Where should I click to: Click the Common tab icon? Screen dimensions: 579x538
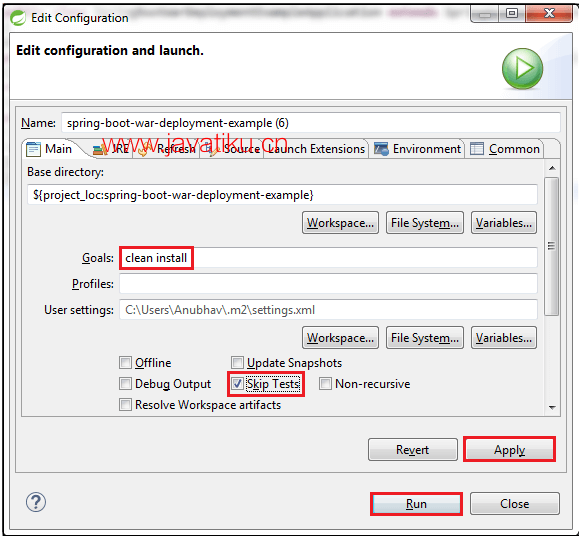477,149
